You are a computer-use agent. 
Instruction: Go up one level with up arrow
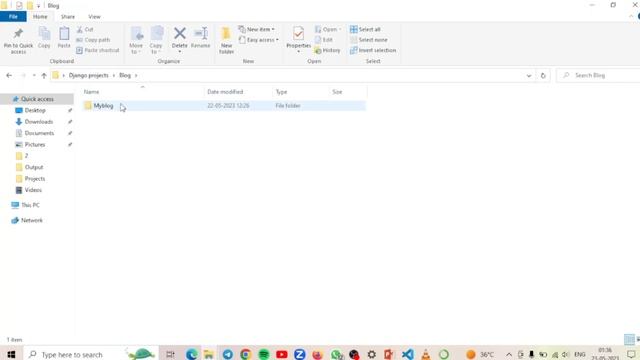click(x=44, y=76)
